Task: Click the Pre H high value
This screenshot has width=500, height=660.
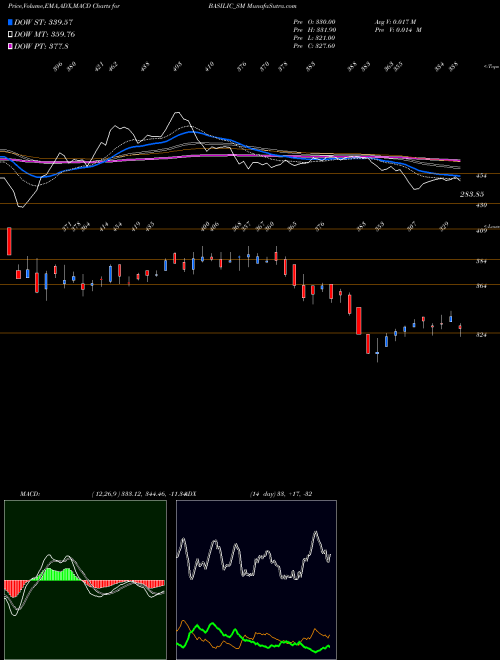Action: pos(314,30)
